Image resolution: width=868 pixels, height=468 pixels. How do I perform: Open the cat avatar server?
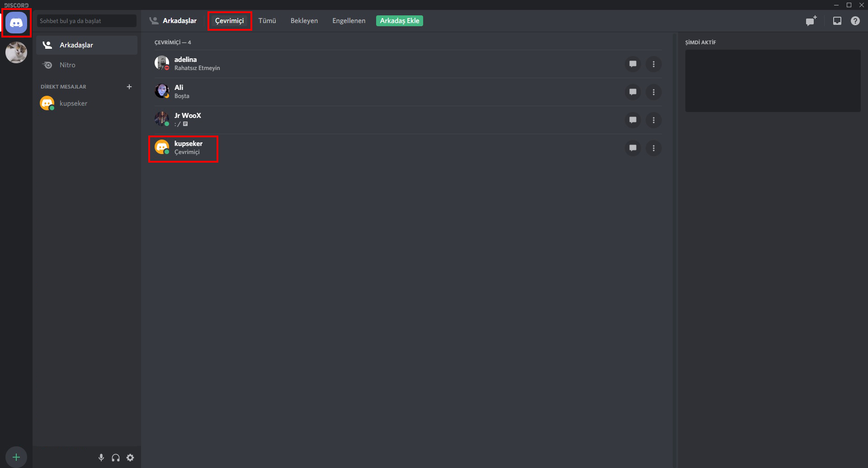click(x=16, y=52)
